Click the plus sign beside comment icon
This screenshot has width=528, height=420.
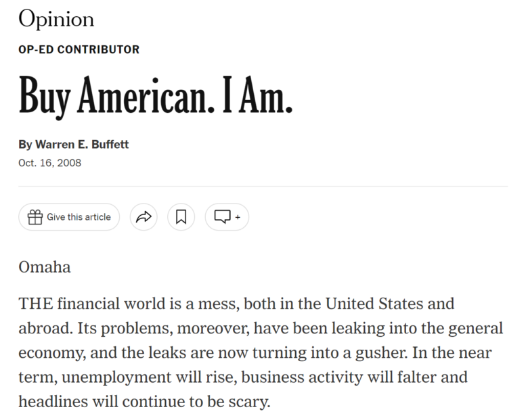[238, 217]
